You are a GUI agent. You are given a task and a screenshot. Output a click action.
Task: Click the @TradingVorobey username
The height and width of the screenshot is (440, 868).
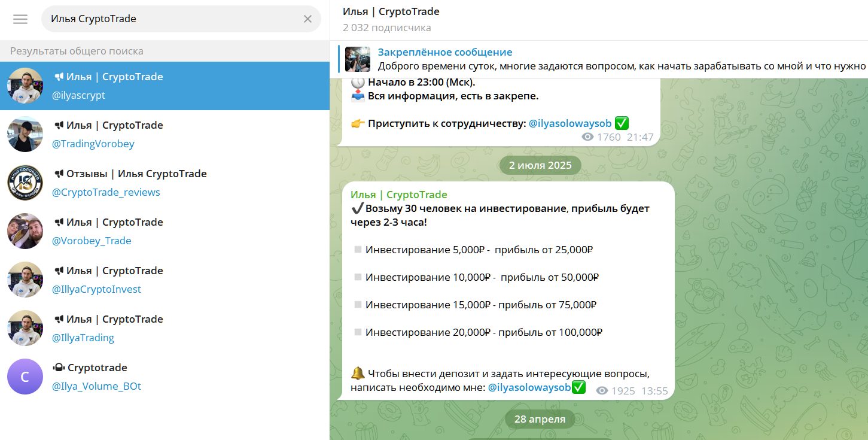point(93,144)
